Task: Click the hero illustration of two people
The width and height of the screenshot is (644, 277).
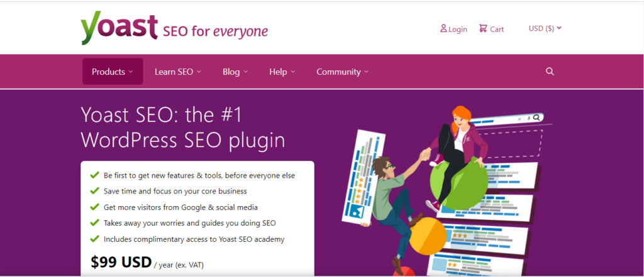Action: point(446,191)
